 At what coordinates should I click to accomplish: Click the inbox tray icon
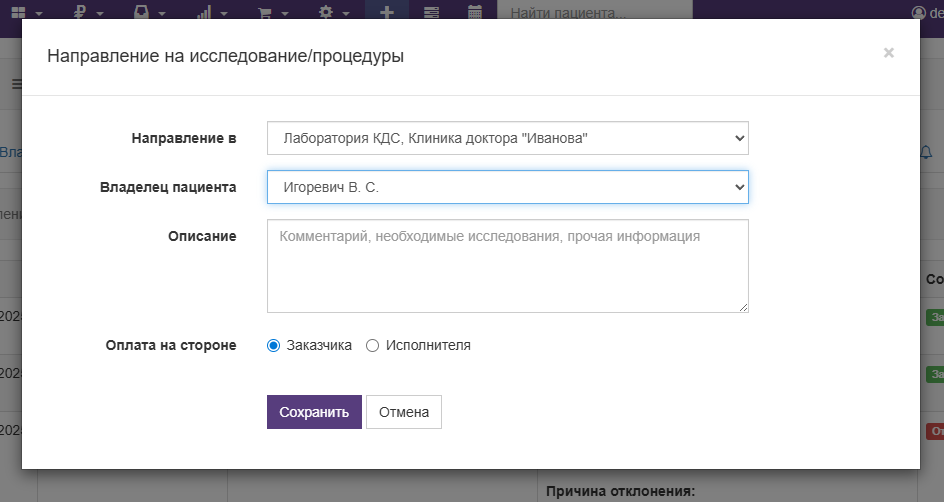point(142,12)
